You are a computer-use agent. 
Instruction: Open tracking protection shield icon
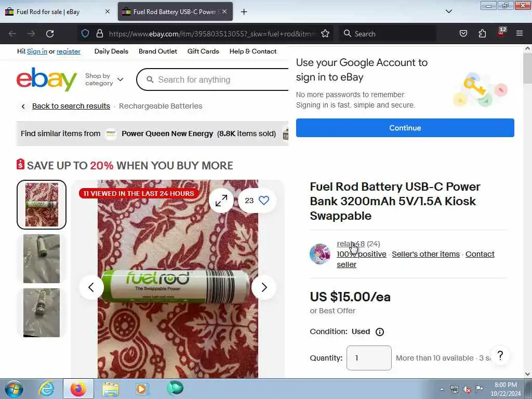tap(85, 33)
